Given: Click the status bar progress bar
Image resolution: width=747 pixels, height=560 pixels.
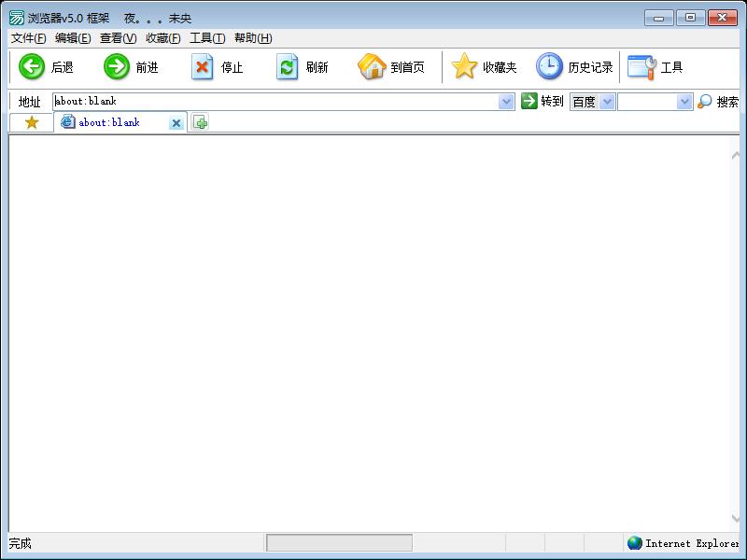Looking at the screenshot, I should [x=339, y=543].
